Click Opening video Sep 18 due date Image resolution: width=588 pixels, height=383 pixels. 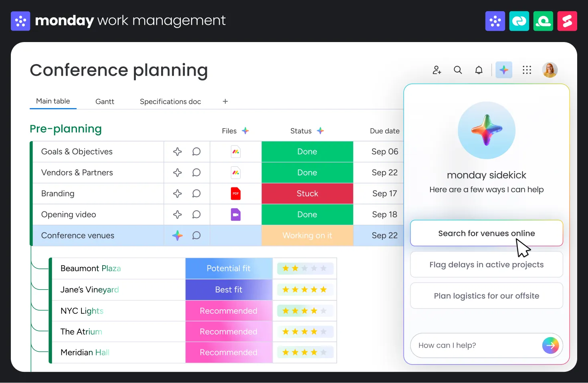pyautogui.click(x=385, y=214)
